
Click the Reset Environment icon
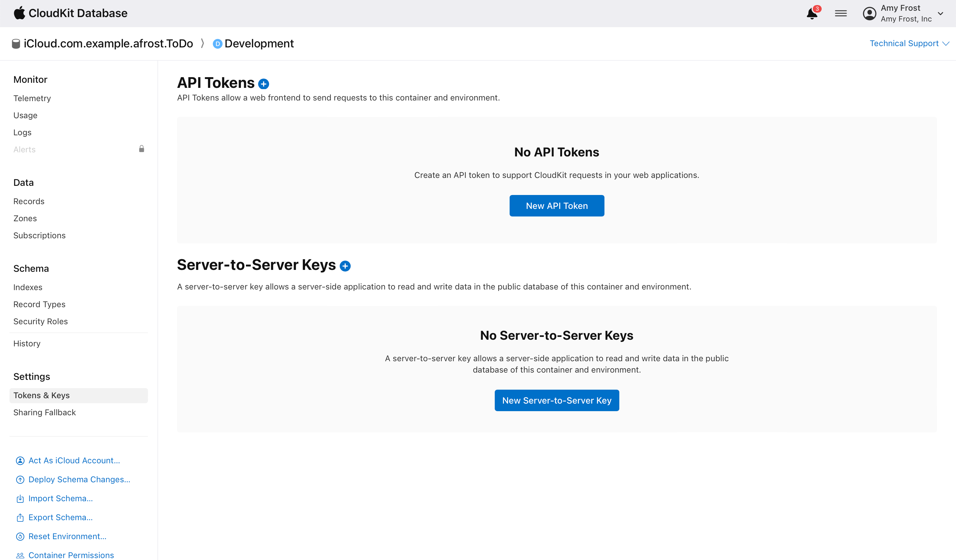tap(20, 536)
